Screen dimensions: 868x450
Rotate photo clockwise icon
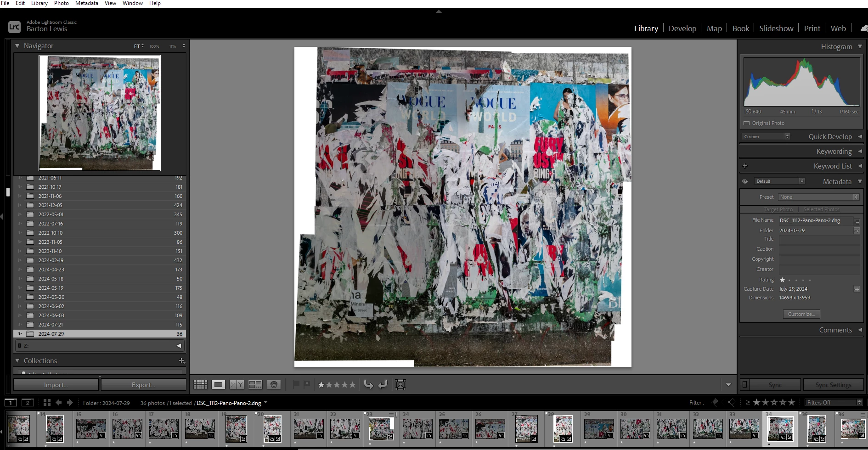pos(383,384)
